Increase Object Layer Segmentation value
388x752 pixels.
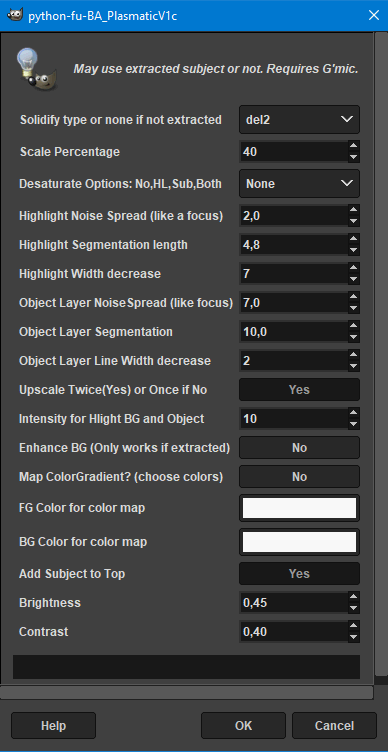pyautogui.click(x=353, y=326)
